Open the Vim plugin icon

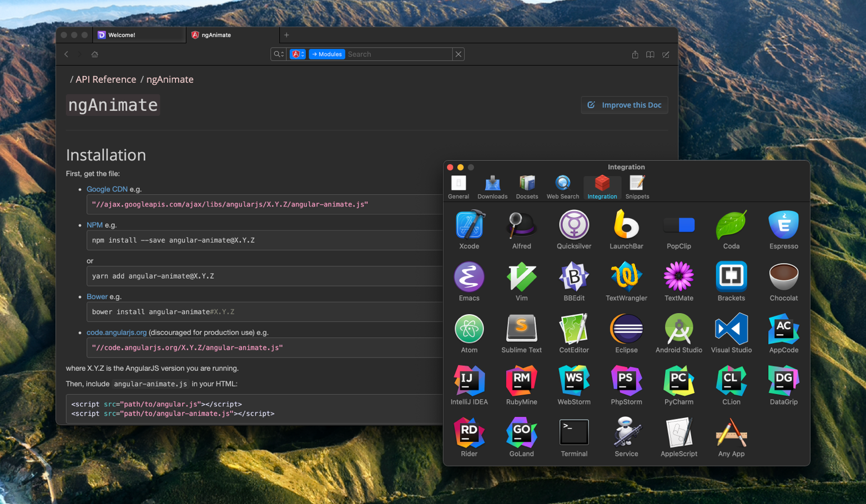[x=521, y=276]
